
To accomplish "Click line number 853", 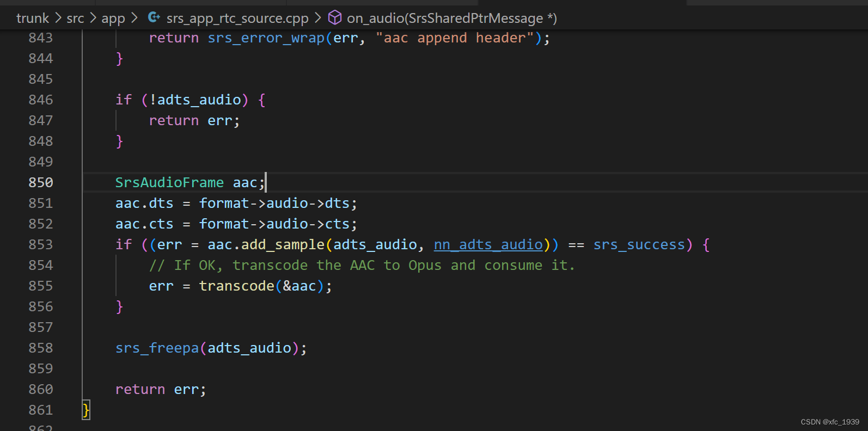I will click(x=41, y=244).
